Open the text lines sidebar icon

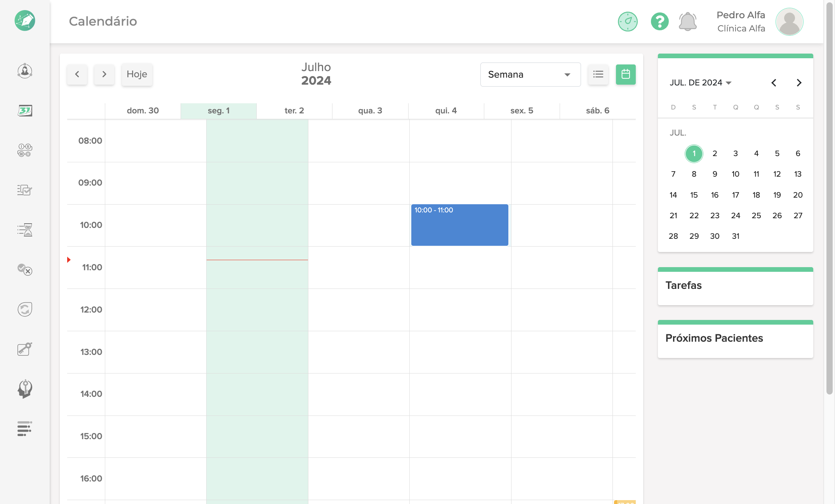25,429
